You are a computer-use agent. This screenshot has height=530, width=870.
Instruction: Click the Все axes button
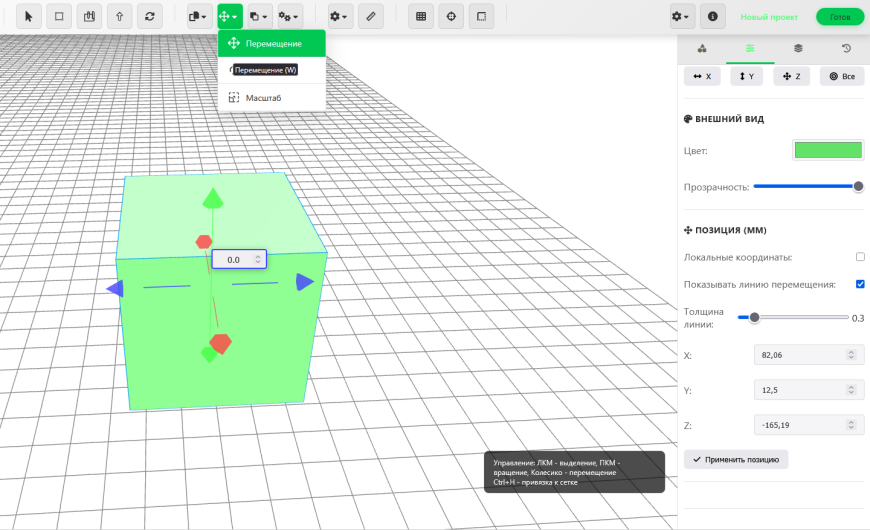point(842,77)
